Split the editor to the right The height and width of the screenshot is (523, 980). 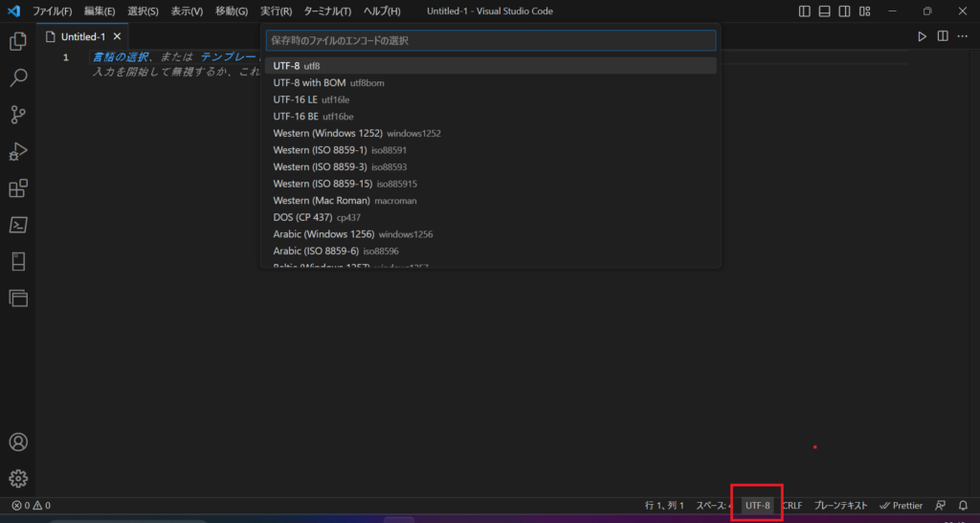pyautogui.click(x=943, y=36)
